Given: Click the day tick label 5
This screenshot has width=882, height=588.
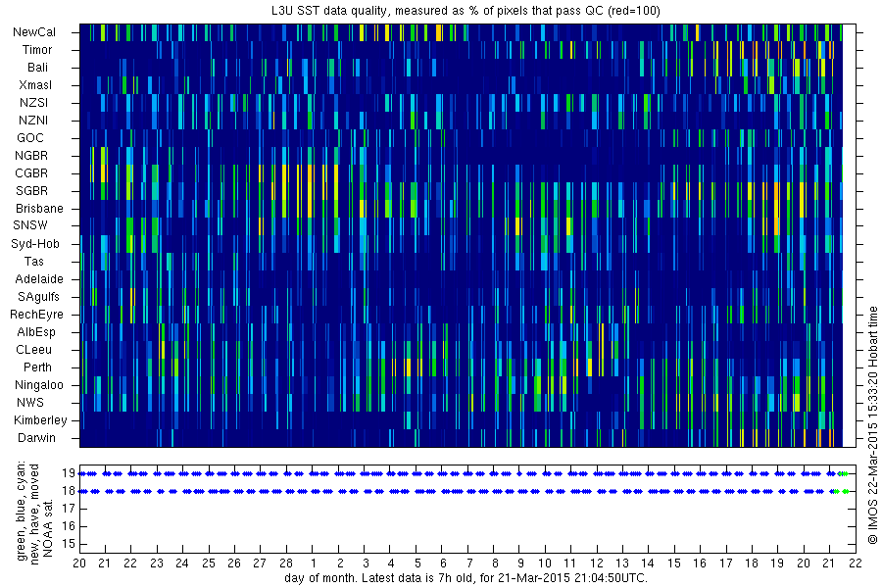Looking at the screenshot, I should (x=417, y=563).
